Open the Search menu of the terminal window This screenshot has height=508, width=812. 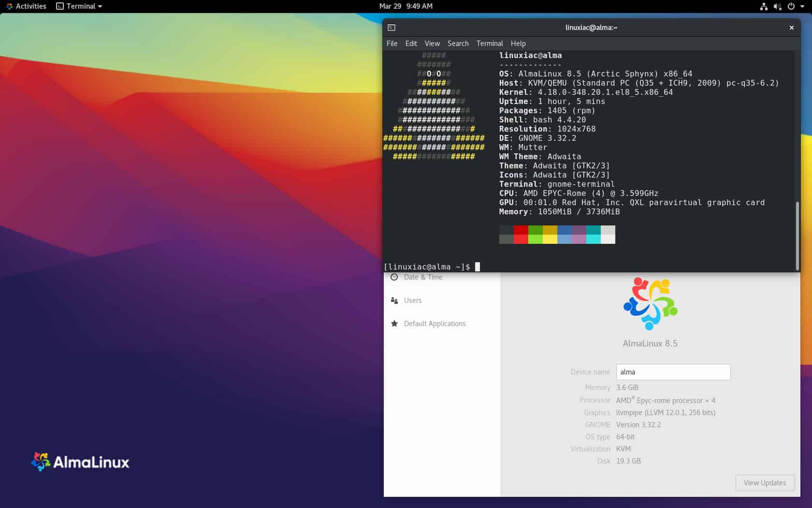tap(458, 44)
